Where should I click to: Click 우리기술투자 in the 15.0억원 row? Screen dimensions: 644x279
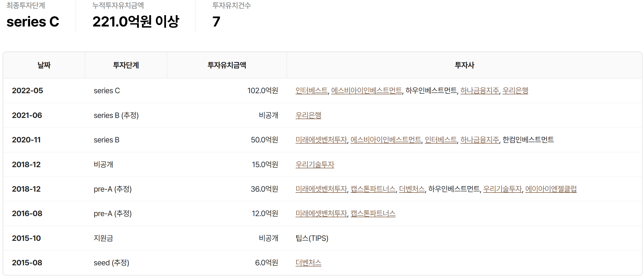(x=315, y=165)
